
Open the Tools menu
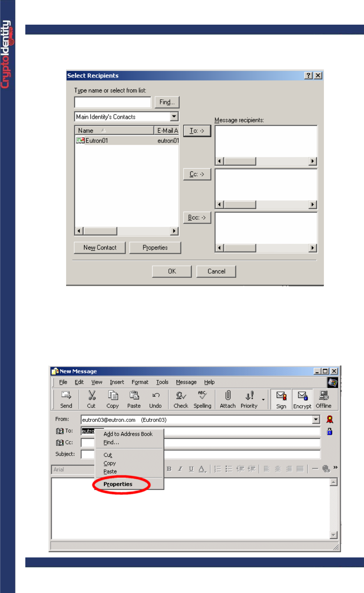tap(162, 382)
